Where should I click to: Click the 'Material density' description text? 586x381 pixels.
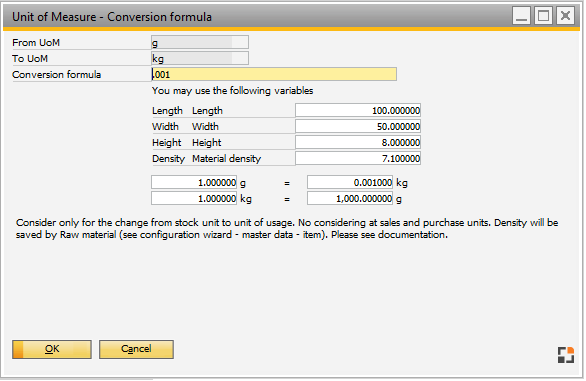(226, 159)
